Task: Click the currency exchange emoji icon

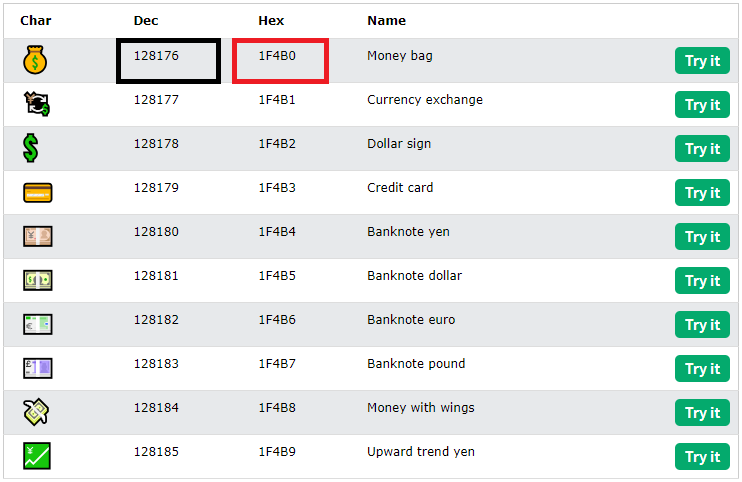Action: 37,104
